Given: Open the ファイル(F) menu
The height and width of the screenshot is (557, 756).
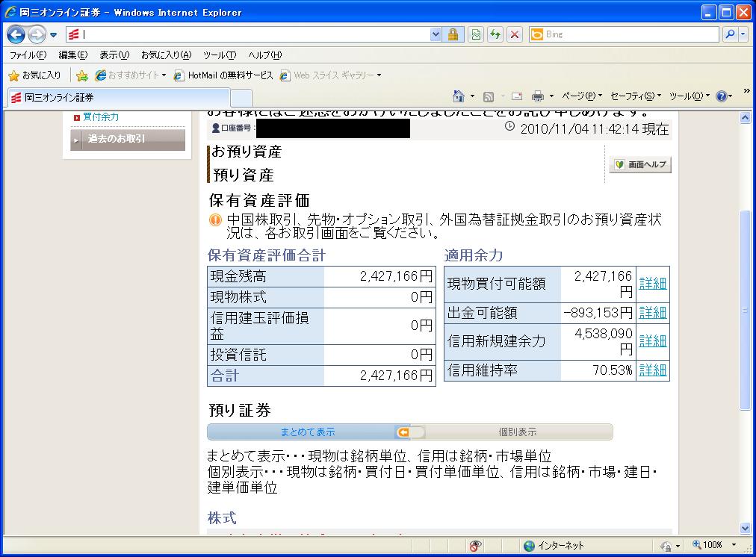Looking at the screenshot, I should 28,55.
